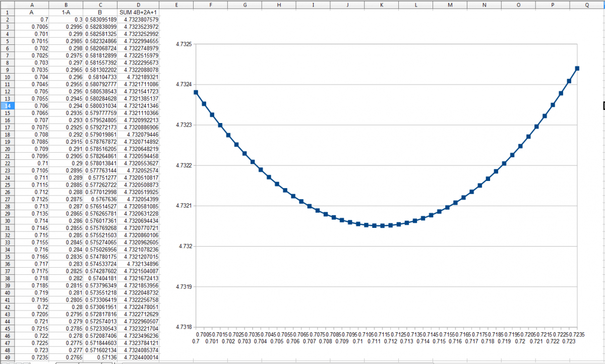This screenshot has height=364, width=605.
Task: Select column A header
Action: tap(32, 4)
